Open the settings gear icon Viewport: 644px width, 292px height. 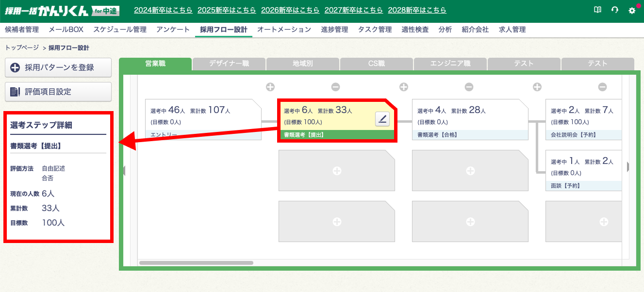pos(631,10)
